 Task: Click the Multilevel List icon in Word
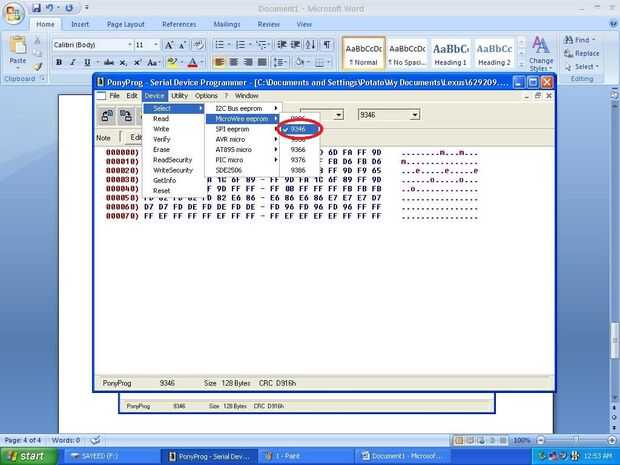coord(261,45)
